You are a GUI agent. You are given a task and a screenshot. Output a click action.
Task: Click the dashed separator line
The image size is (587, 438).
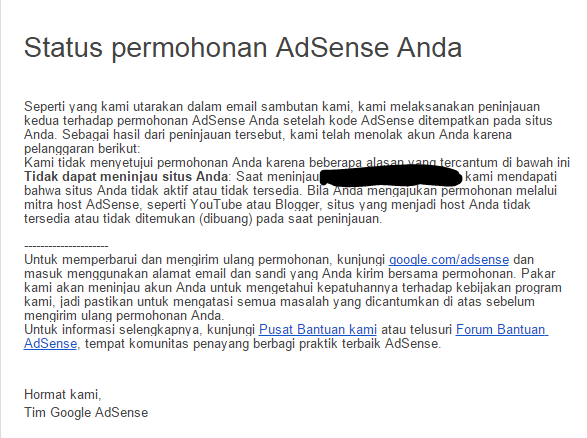tap(66, 246)
